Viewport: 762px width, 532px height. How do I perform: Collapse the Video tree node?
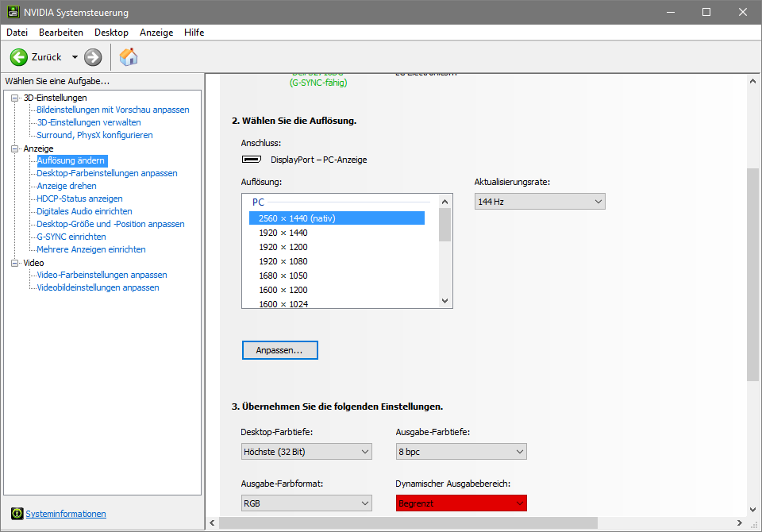click(15, 263)
